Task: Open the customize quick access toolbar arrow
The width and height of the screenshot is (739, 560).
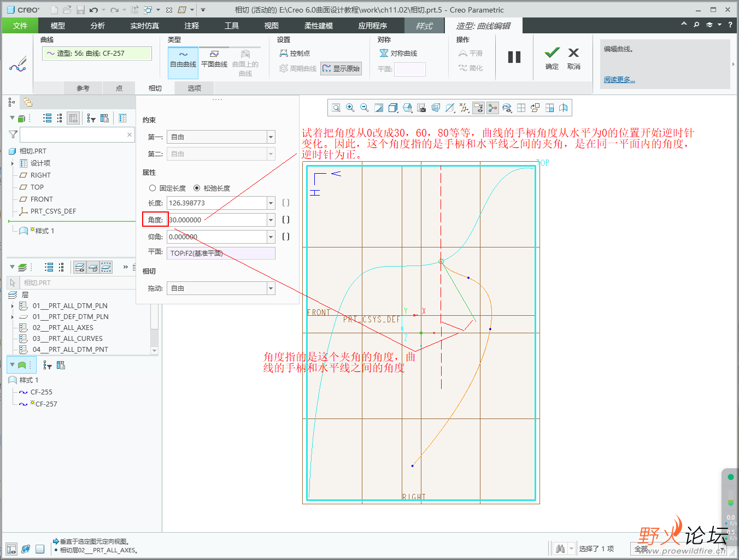Action: pos(203,10)
